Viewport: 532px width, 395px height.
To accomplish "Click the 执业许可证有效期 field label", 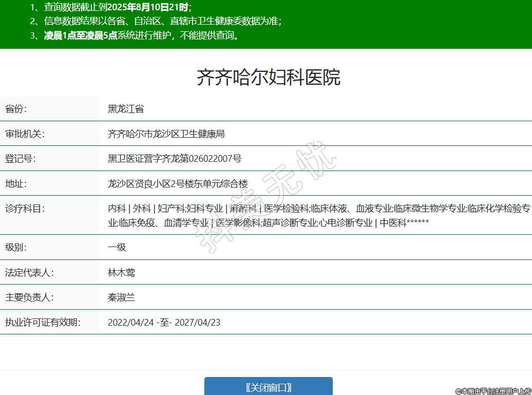I will (43, 323).
